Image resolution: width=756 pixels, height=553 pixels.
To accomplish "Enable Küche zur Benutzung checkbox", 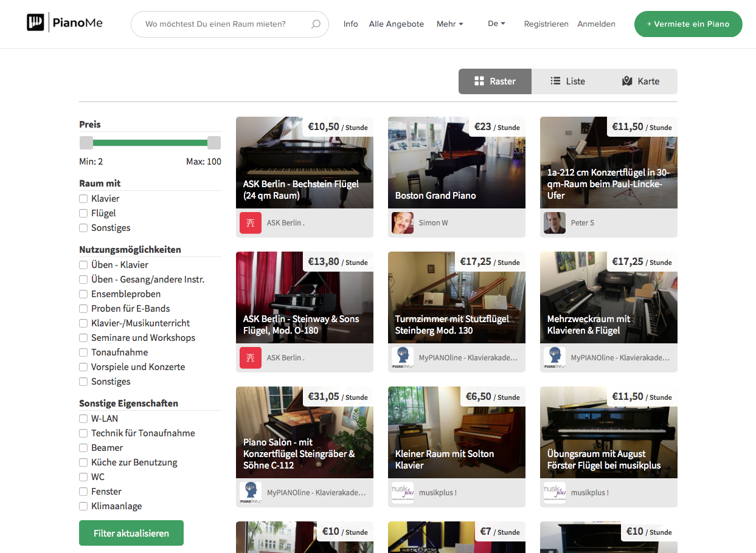I will click(83, 462).
